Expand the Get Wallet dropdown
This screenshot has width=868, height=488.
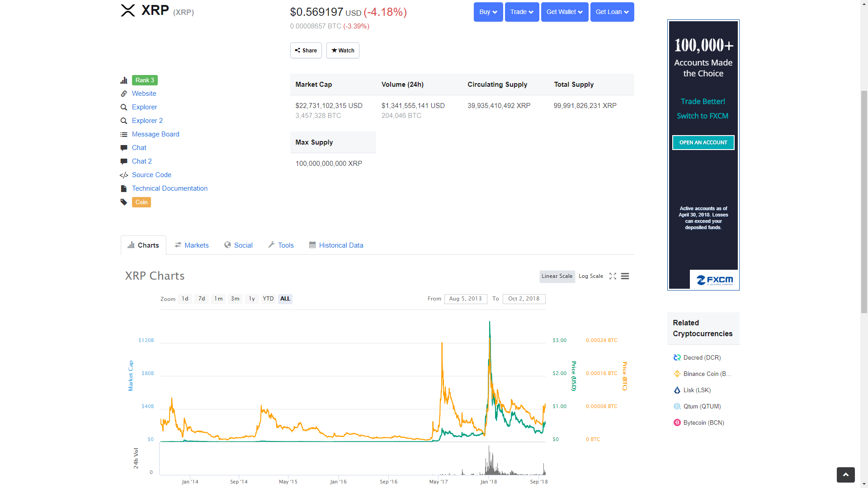tap(565, 12)
